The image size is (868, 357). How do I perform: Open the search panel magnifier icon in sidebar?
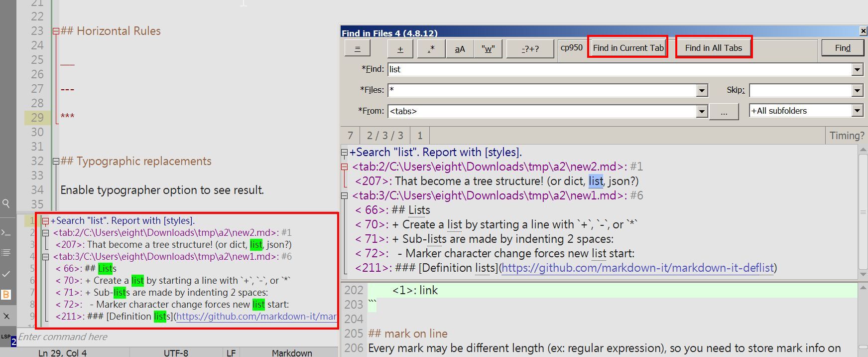pyautogui.click(x=6, y=203)
